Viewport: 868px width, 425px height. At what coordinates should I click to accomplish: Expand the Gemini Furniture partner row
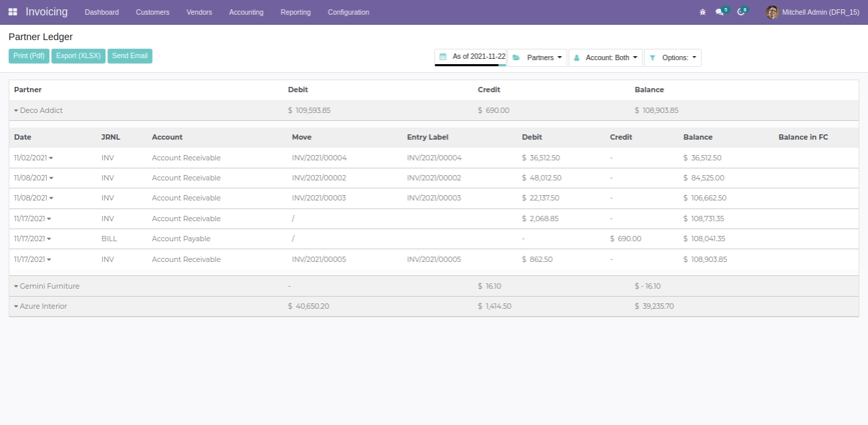[x=47, y=286]
